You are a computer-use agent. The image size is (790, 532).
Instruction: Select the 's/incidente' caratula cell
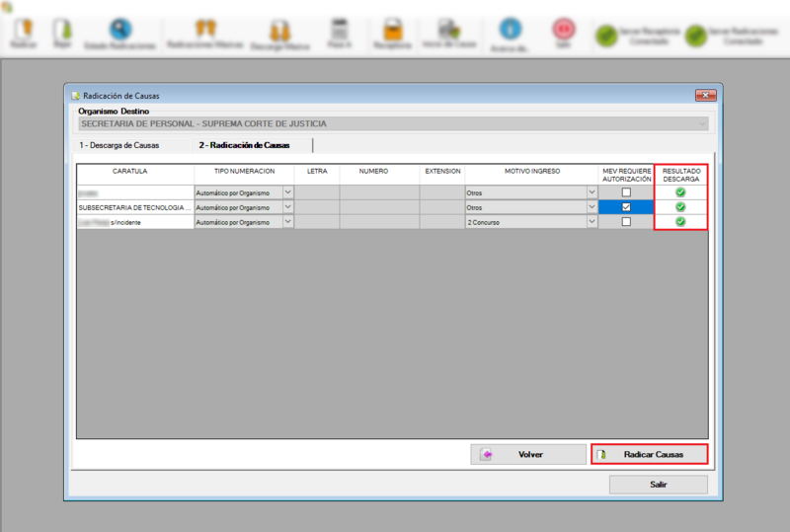[x=135, y=222]
